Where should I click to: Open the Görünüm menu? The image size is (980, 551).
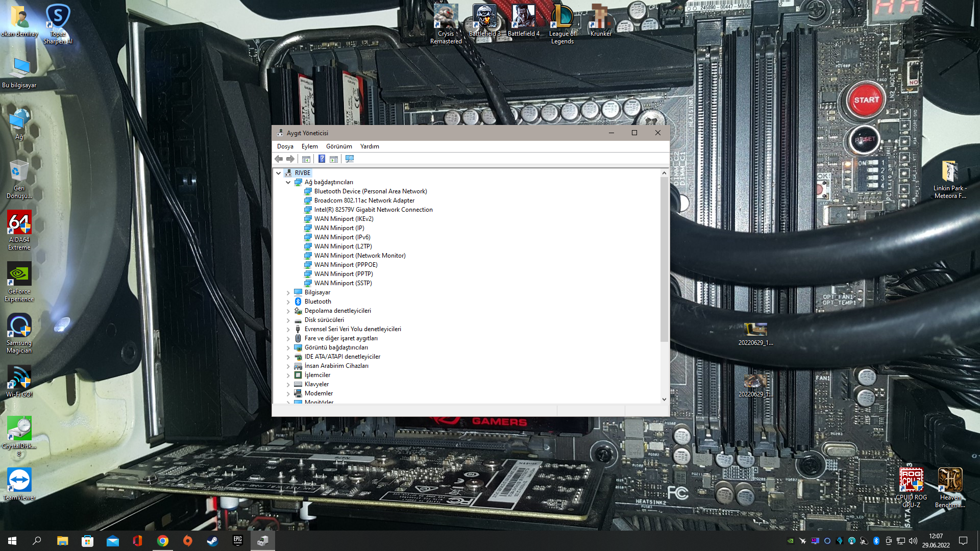click(x=339, y=146)
